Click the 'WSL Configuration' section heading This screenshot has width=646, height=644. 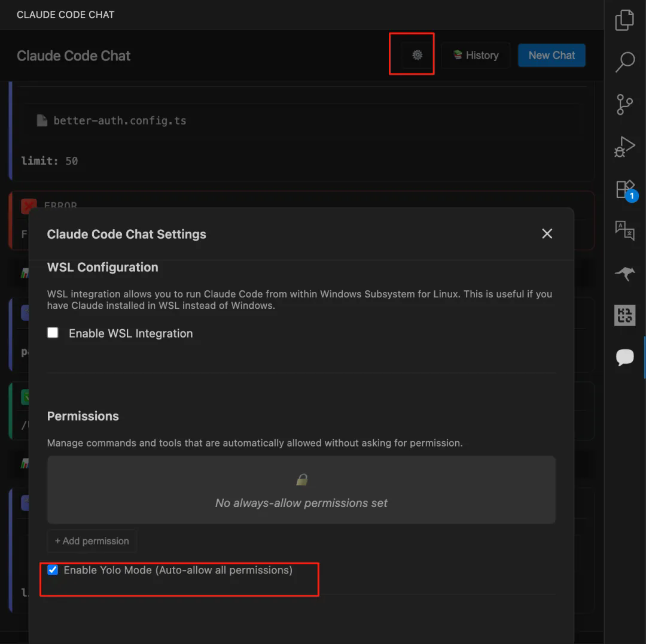(103, 267)
